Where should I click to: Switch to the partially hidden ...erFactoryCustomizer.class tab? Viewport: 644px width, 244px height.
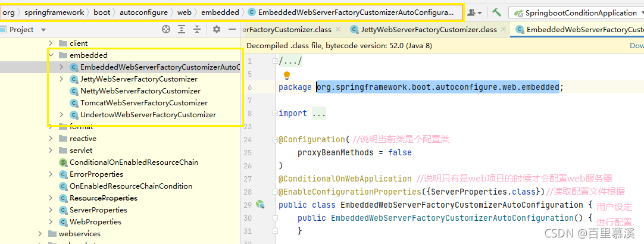(287, 30)
